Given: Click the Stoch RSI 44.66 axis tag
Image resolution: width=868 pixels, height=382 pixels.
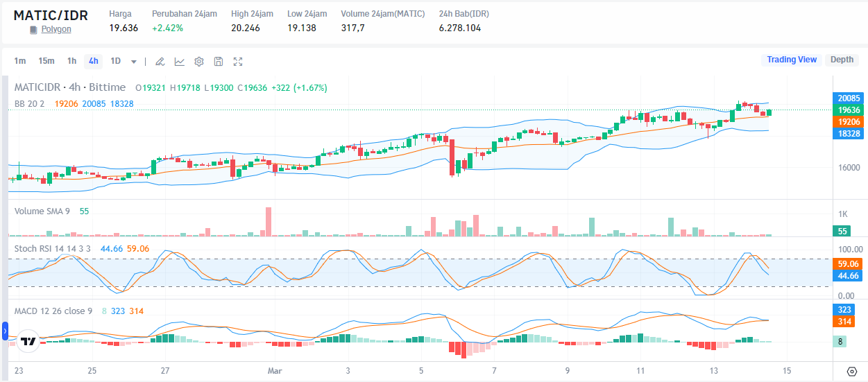Looking at the screenshot, I should (x=849, y=276).
